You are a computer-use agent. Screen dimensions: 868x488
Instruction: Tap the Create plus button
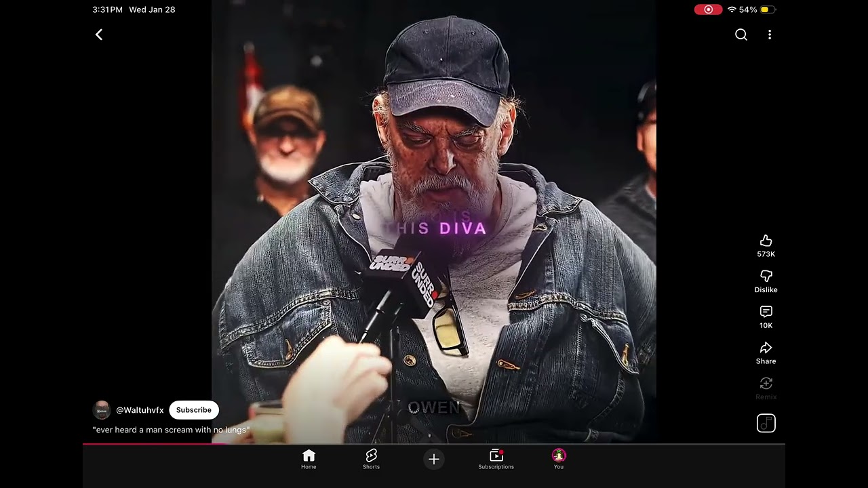tap(434, 459)
